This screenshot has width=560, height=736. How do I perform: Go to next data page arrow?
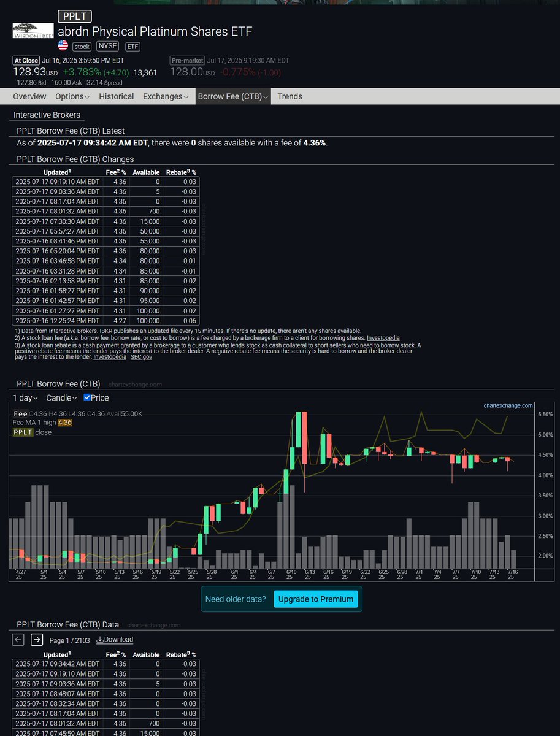coord(37,640)
